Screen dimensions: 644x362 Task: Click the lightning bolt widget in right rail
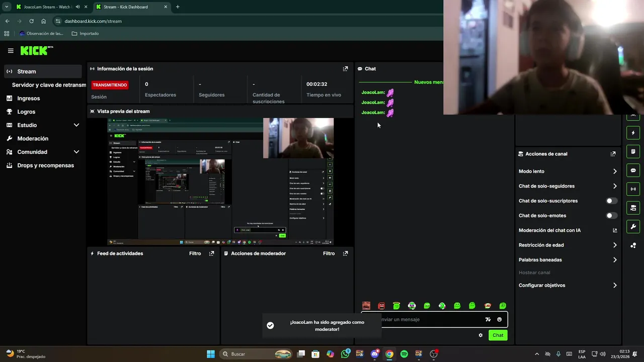[633, 133]
